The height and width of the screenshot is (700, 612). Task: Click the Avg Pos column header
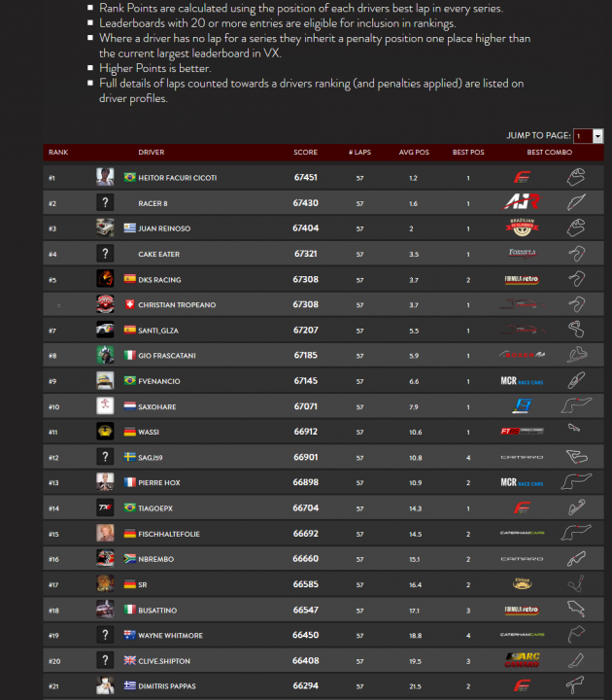pos(414,153)
